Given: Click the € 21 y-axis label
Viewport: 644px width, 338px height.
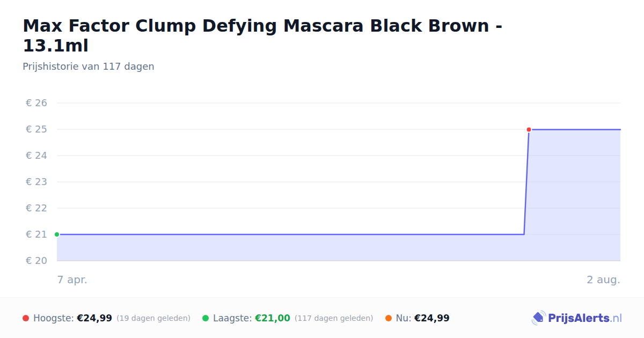Looking at the screenshot, I should pos(36,234).
